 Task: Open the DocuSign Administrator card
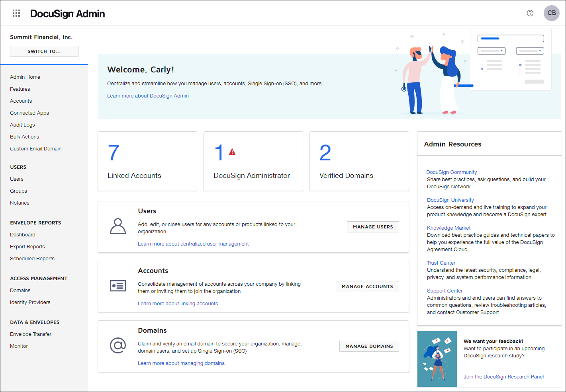click(x=253, y=161)
